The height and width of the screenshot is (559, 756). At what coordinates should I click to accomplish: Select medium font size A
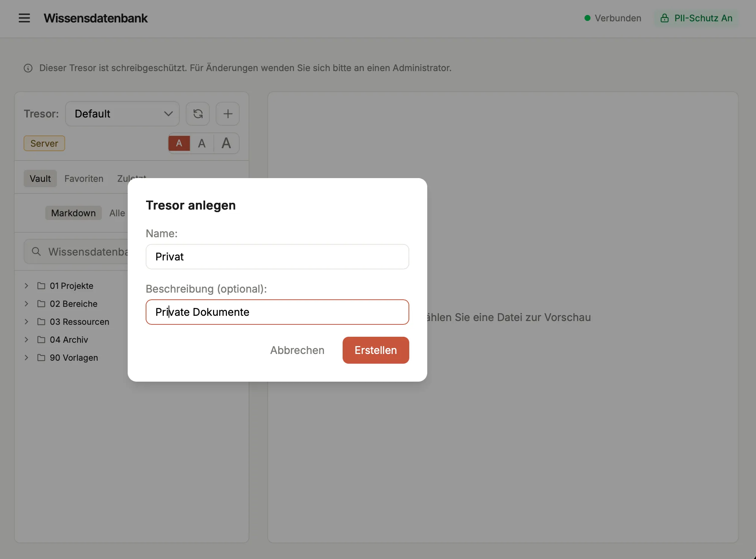tap(202, 143)
